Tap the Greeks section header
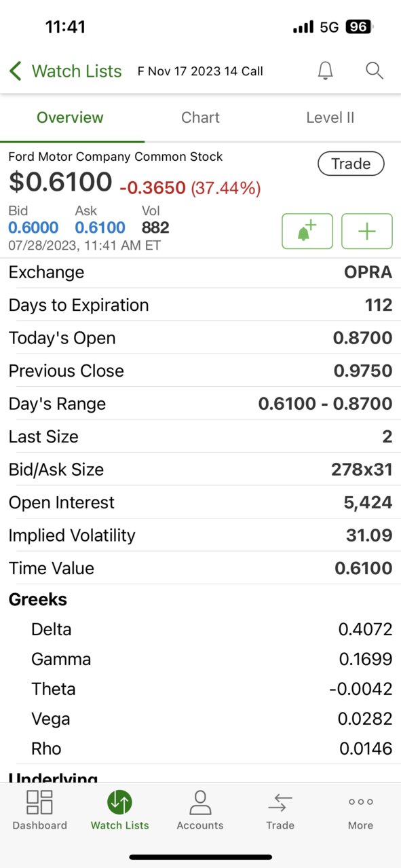 point(38,600)
